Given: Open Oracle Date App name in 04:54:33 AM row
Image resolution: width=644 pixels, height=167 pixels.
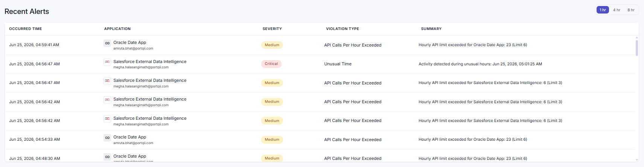Looking at the screenshot, I should [130, 137].
